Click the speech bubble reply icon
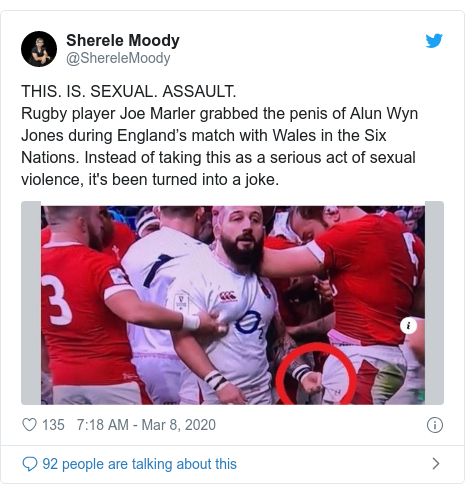The height and width of the screenshot is (493, 465). (x=30, y=464)
